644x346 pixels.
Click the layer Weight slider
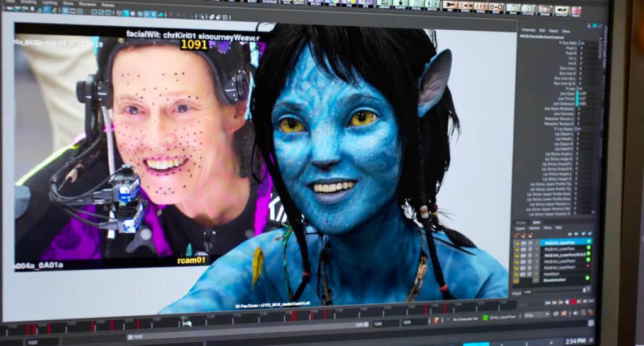(x=557, y=291)
